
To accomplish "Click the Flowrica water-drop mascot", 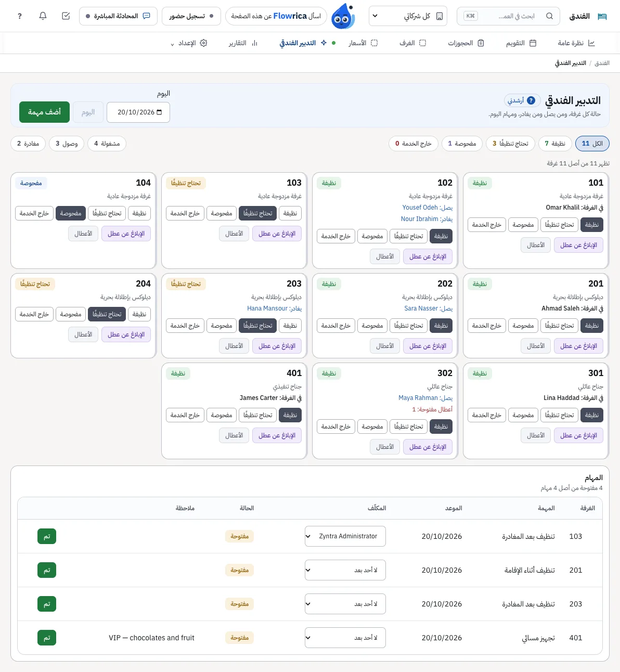I will point(343,16).
